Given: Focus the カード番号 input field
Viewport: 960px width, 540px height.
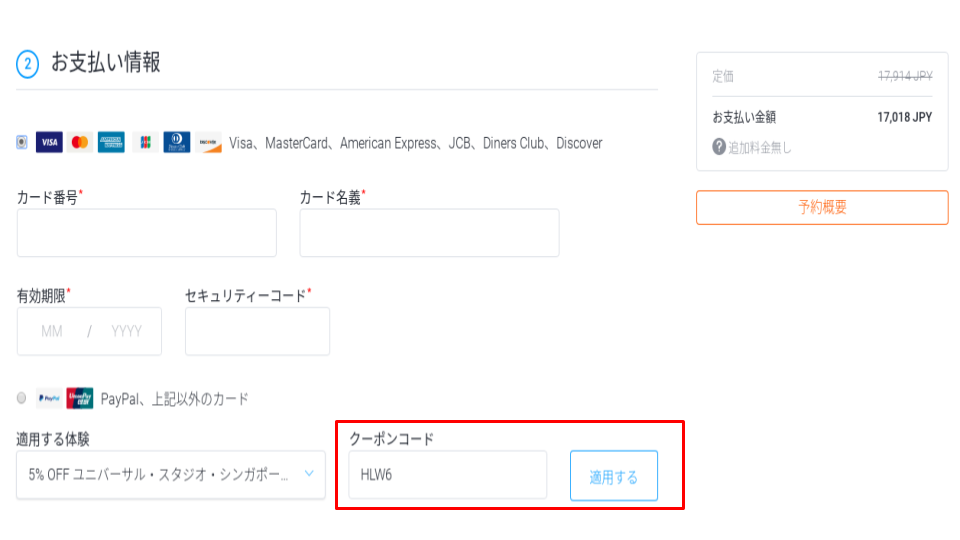Looking at the screenshot, I should click(x=146, y=233).
